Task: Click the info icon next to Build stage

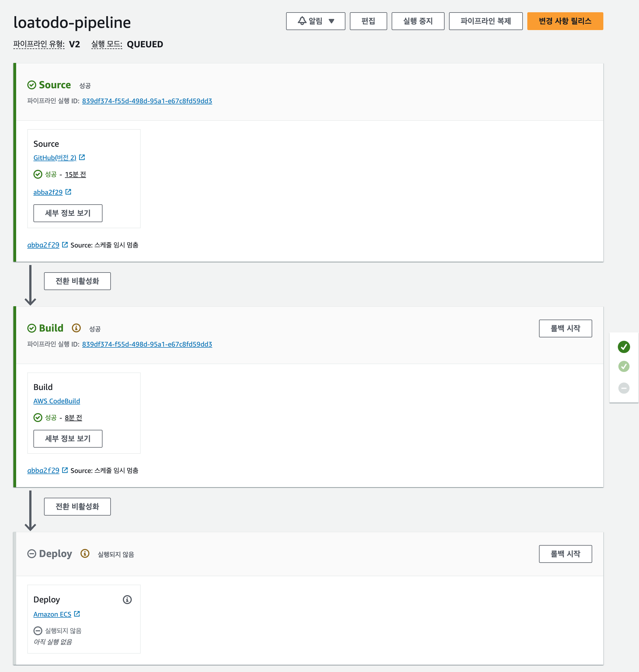Action: coord(76,328)
